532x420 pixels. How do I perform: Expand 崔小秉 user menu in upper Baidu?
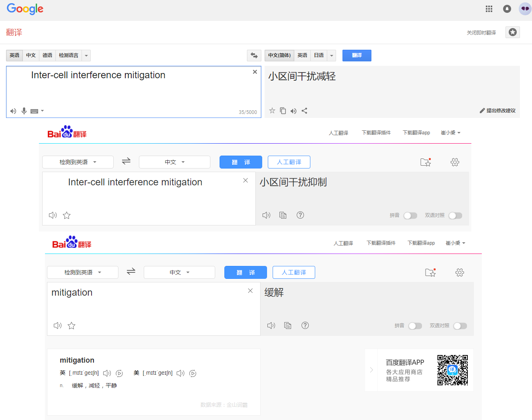coord(450,133)
